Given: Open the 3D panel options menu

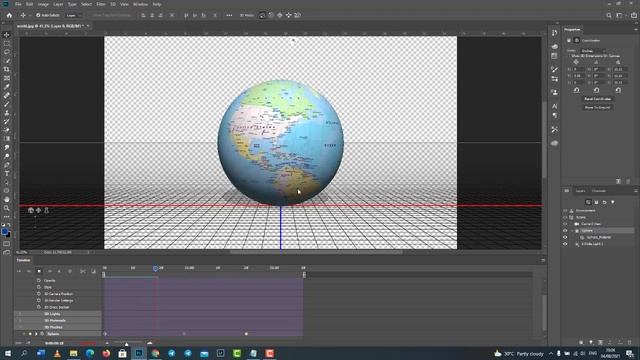Looking at the screenshot, I should 636,191.
